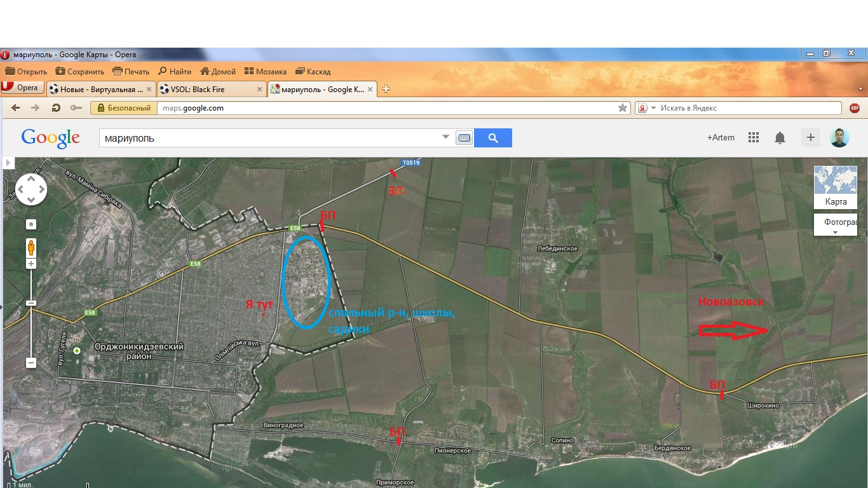Image resolution: width=868 pixels, height=488 pixels.
Task: Zoom in with the map plus button
Action: (x=31, y=264)
